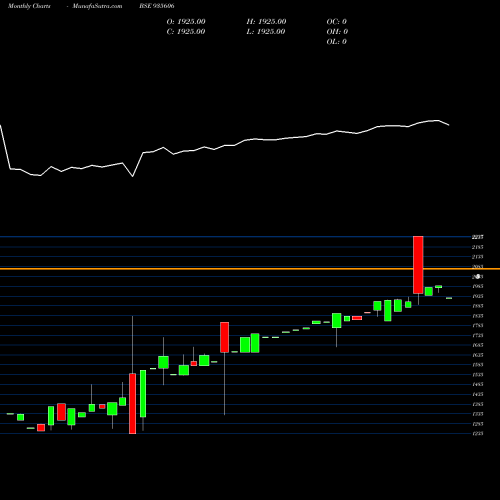This screenshot has height=500, width=500.
Task: Click the low price L: 1925.00
Action: point(266,32)
